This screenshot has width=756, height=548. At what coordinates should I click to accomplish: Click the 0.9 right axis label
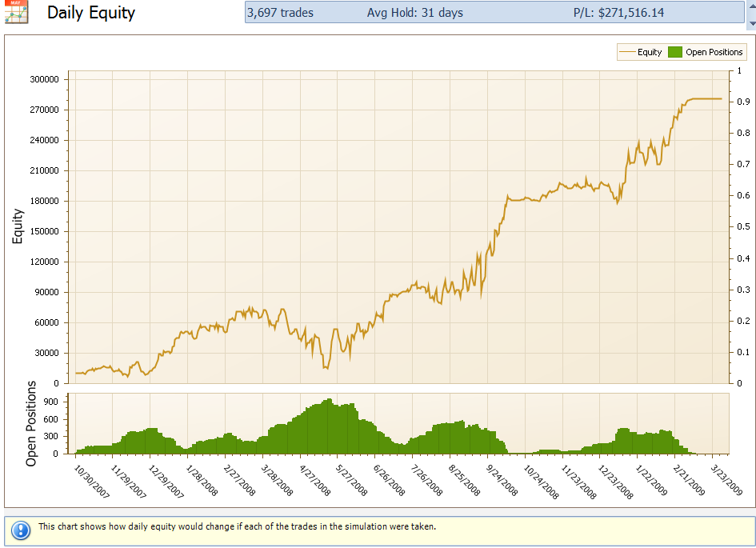tap(743, 102)
